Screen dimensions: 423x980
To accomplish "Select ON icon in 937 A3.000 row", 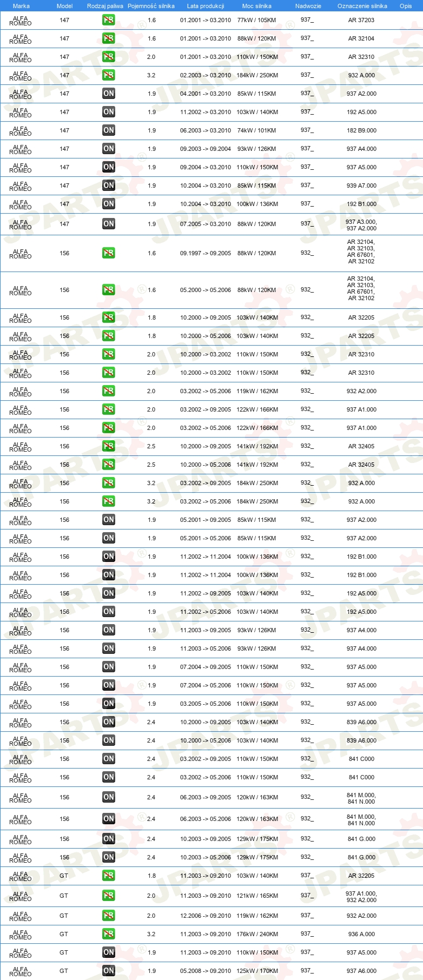I will (x=109, y=224).
